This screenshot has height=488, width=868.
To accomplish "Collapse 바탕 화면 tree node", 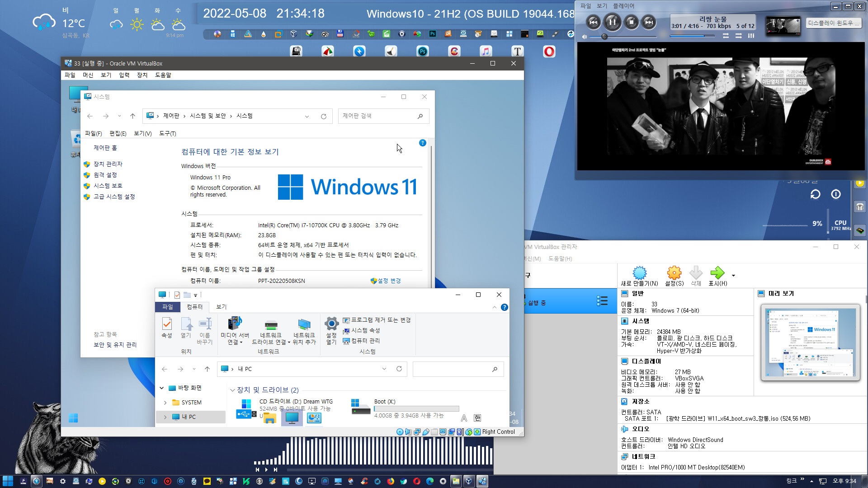I will pyautogui.click(x=162, y=388).
